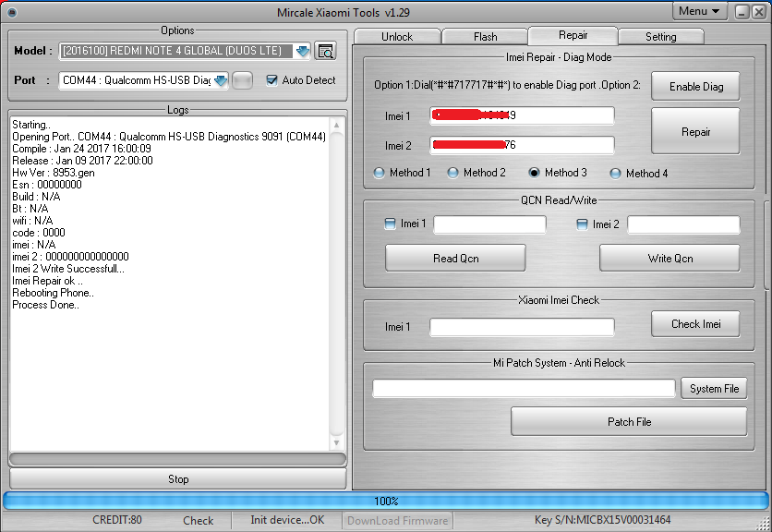772x532 pixels.
Task: Click the "Opening Port.. COM44" log line
Action: [x=169, y=137]
